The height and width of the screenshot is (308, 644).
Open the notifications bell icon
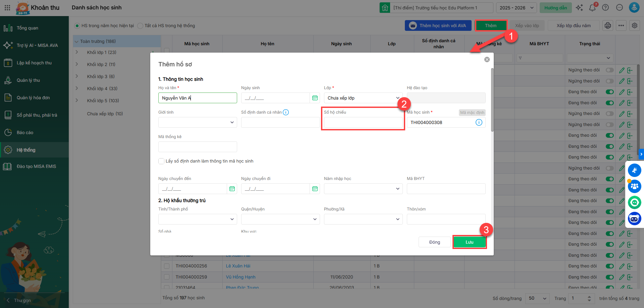(592, 8)
